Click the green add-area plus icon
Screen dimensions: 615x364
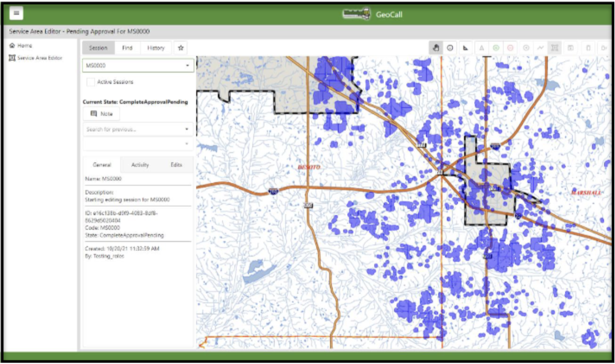pyautogui.click(x=496, y=48)
